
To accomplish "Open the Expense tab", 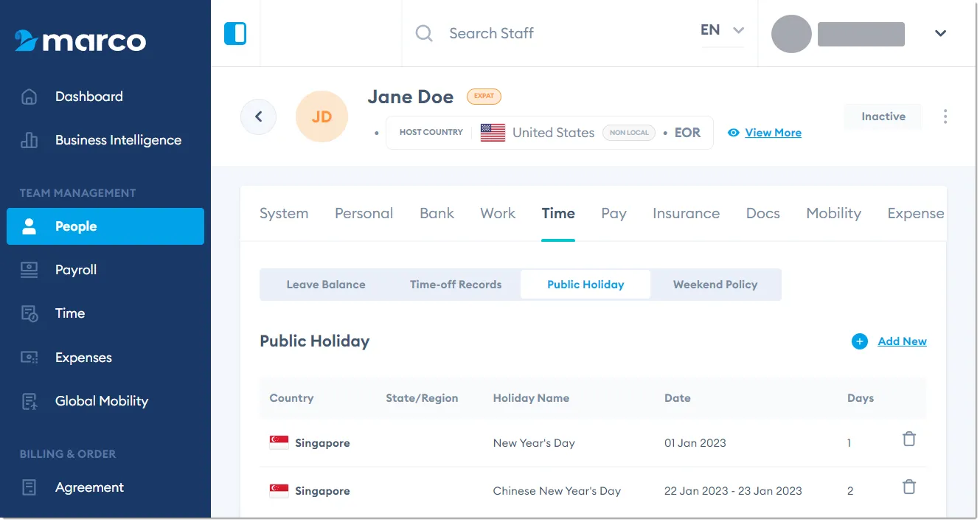I will pyautogui.click(x=916, y=213).
